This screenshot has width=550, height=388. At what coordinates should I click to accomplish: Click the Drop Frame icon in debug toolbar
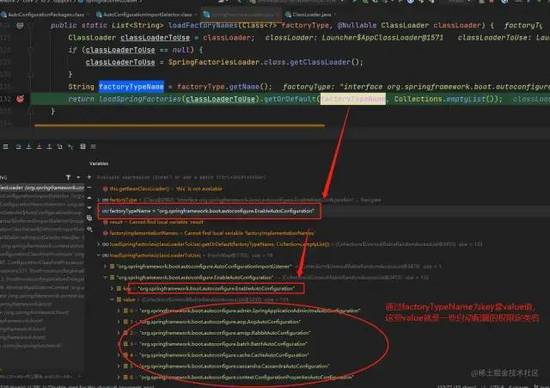pos(60,147)
